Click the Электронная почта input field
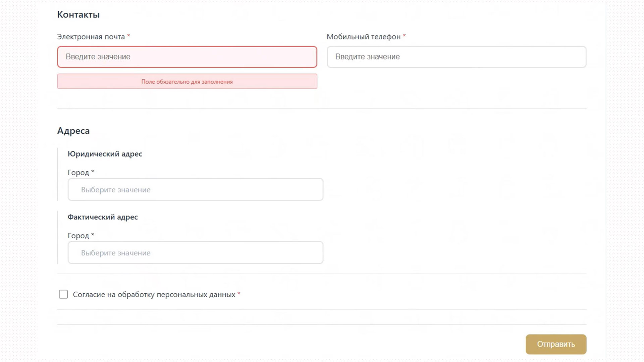Viewport: 644px width, 362px height. tap(187, 57)
